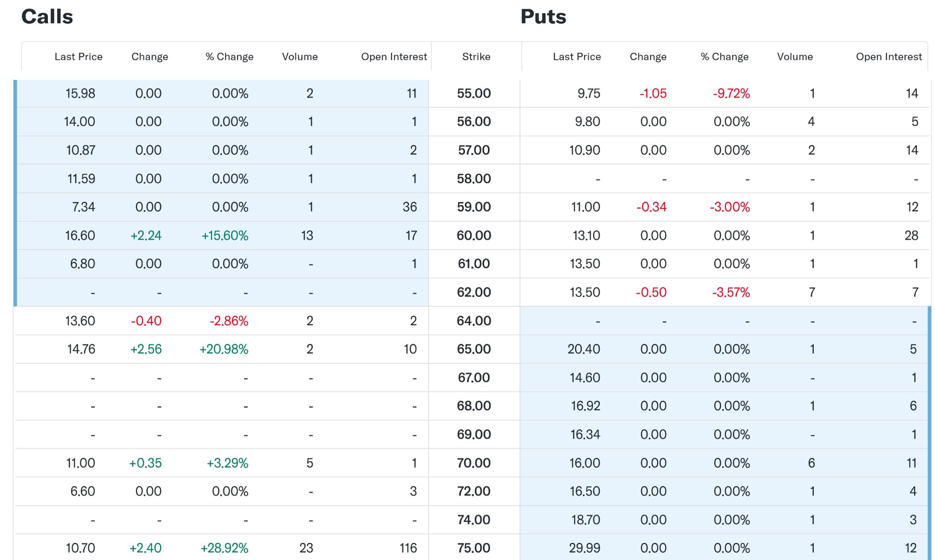Click the Puts Change column header
This screenshot has height=560, width=935.
click(648, 57)
